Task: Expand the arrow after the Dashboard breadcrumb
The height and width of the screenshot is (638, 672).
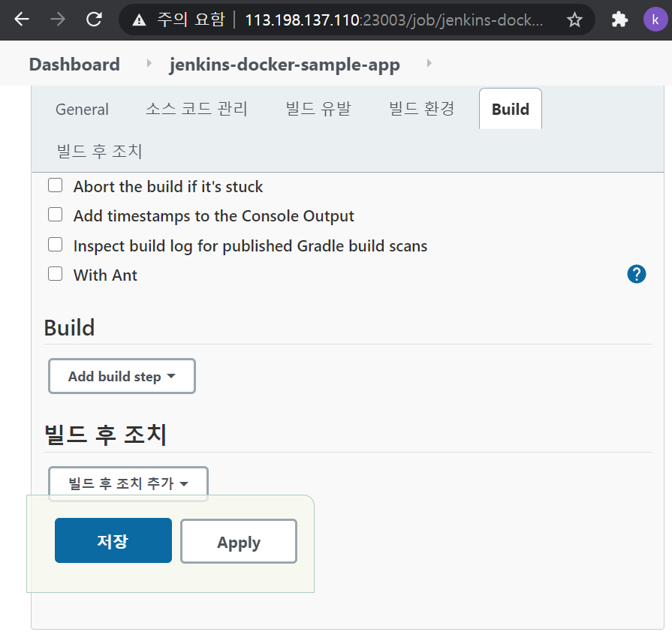Action: pyautogui.click(x=149, y=63)
